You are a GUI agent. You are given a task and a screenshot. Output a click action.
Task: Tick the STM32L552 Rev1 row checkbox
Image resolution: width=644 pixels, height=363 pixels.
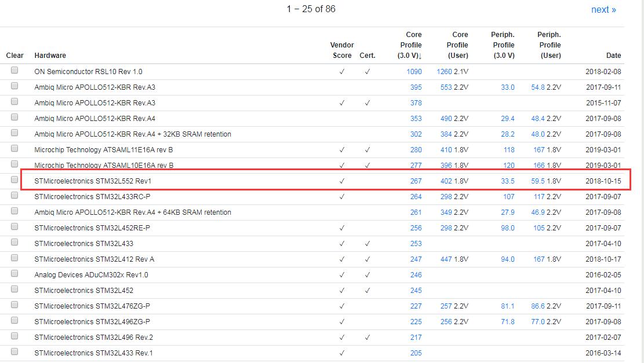14,179
